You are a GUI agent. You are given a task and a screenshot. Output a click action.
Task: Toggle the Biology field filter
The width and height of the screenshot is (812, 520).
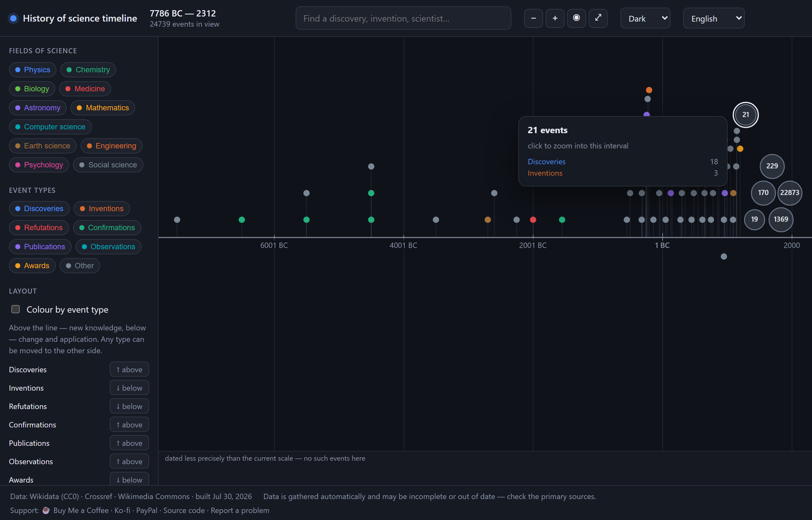point(32,89)
